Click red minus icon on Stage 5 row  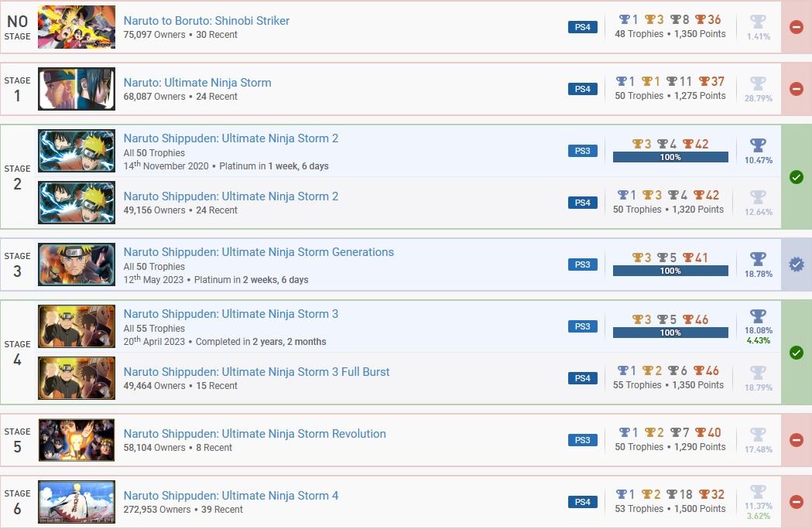(x=796, y=440)
